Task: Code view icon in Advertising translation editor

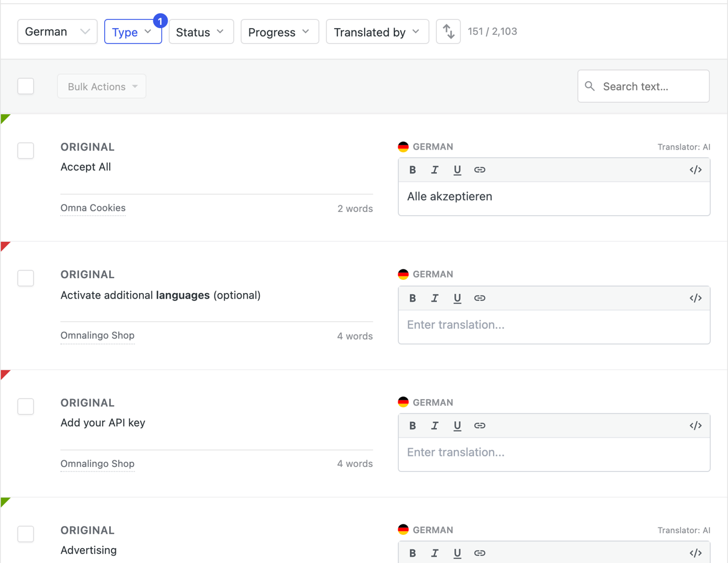Action: click(x=695, y=553)
